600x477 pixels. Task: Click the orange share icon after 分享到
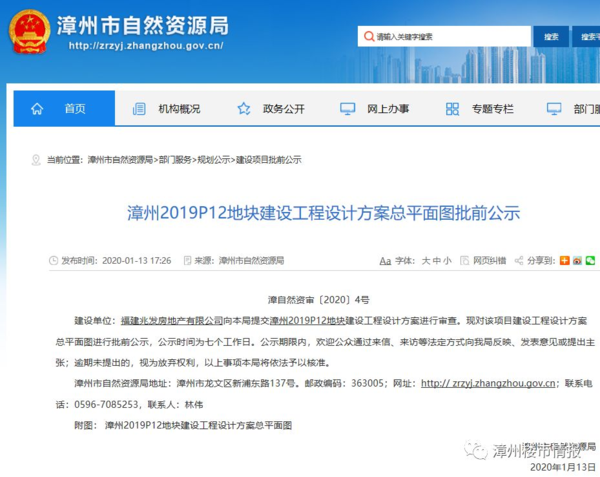564,260
